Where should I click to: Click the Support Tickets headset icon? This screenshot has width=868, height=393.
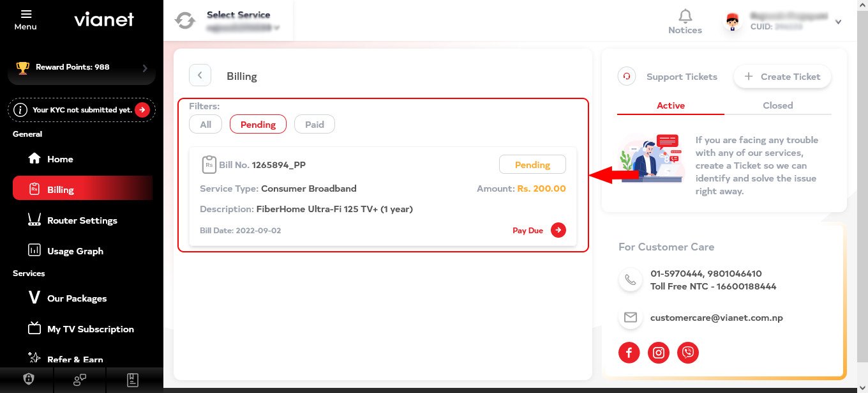(x=627, y=77)
